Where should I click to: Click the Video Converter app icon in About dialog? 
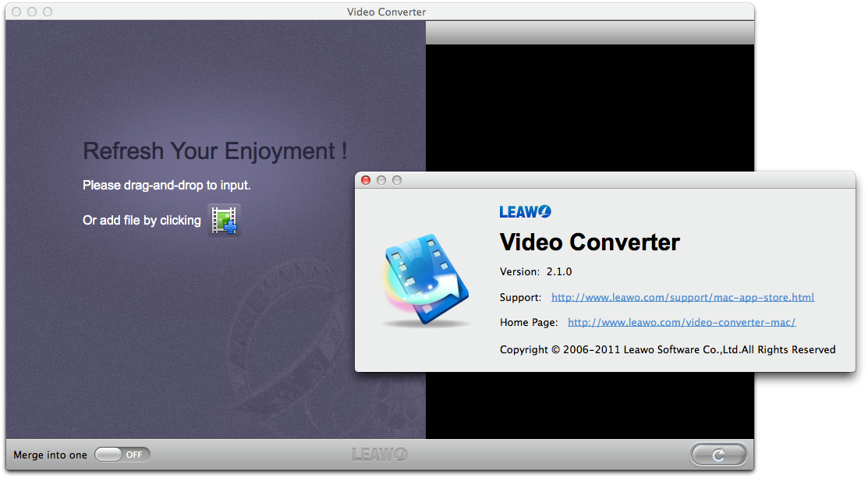(427, 279)
